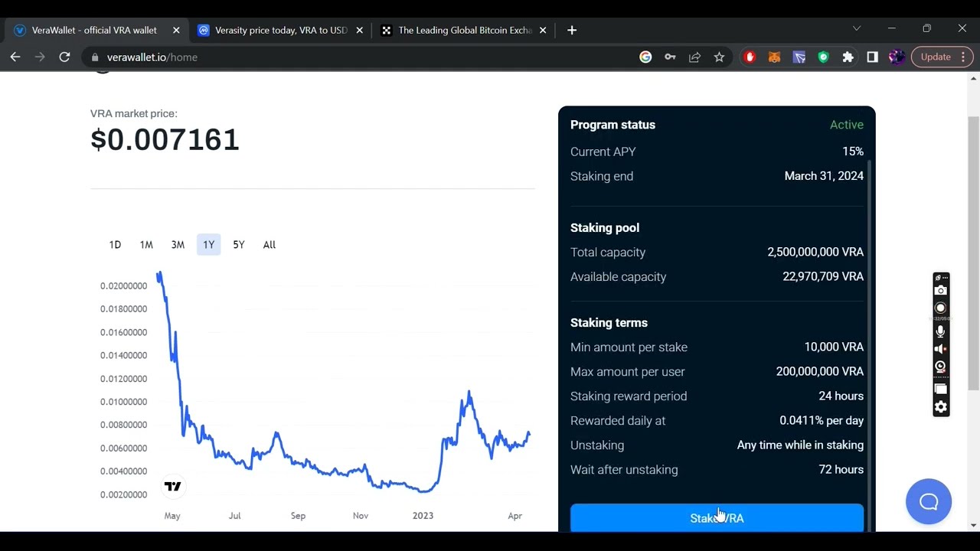The width and height of the screenshot is (980, 551).
Task: Click the Active program status text
Action: [847, 125]
